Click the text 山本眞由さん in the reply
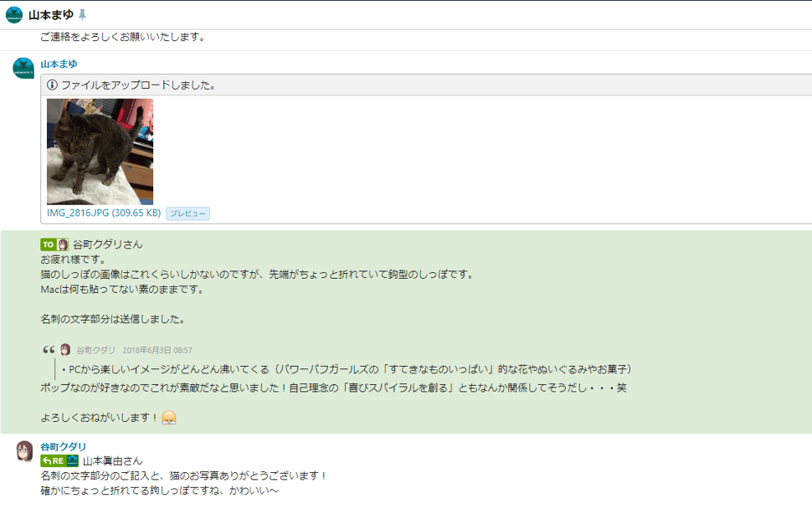The image size is (812, 514). point(113,460)
